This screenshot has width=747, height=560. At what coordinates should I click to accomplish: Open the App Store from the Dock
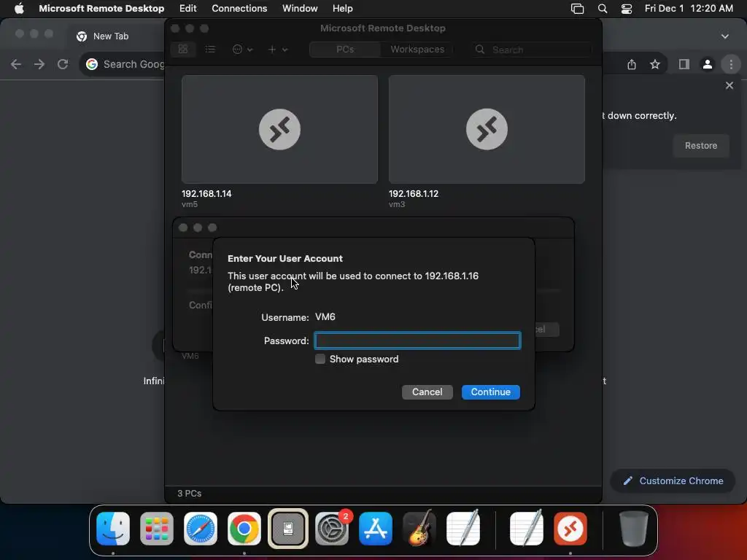[x=376, y=529]
